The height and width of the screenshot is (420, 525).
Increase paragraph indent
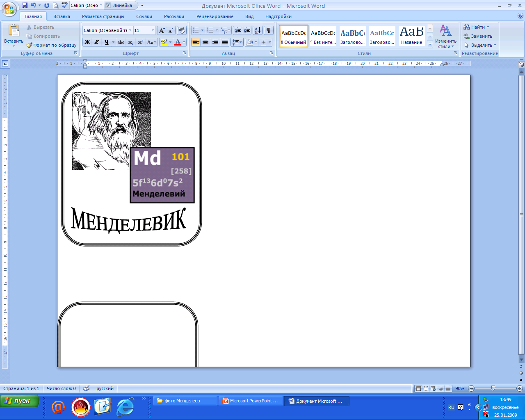click(x=247, y=30)
